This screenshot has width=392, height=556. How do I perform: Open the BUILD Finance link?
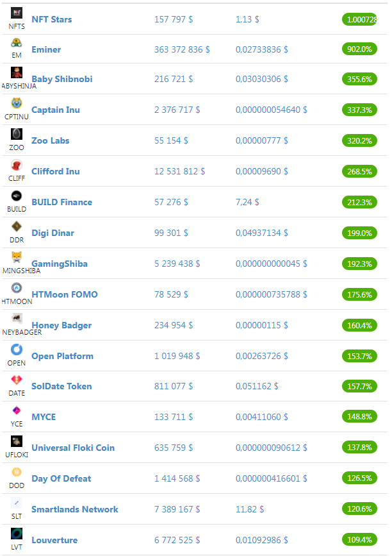tap(62, 203)
